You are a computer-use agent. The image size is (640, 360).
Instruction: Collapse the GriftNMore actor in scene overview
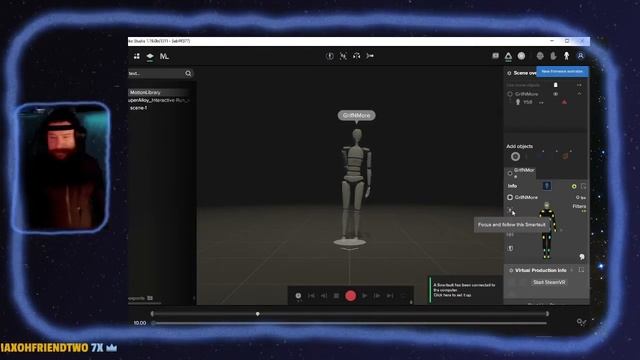579,94
